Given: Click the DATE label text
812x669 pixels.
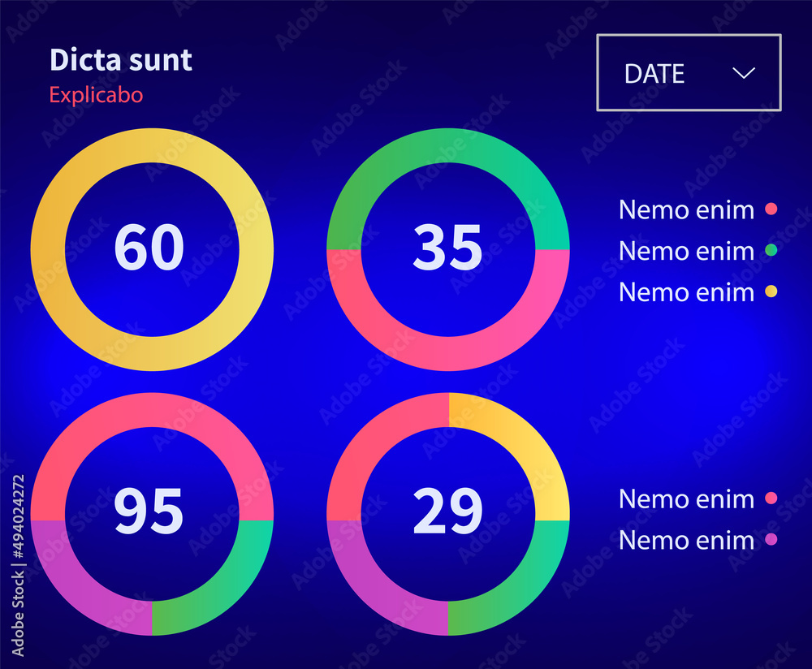Looking at the screenshot, I should [x=654, y=74].
